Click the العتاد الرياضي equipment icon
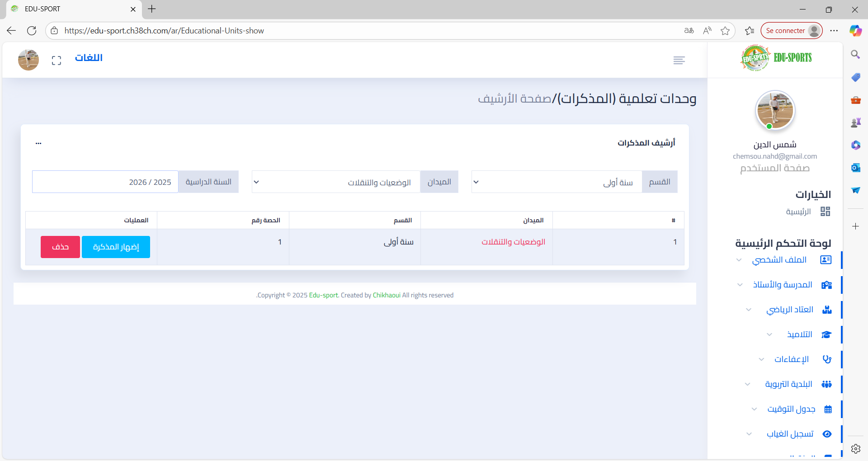 point(827,310)
